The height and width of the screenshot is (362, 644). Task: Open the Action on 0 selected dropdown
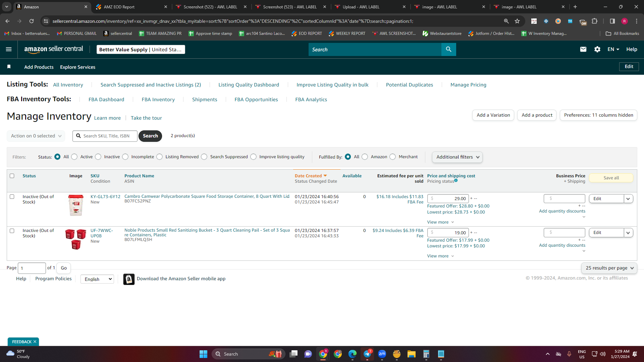point(36,136)
